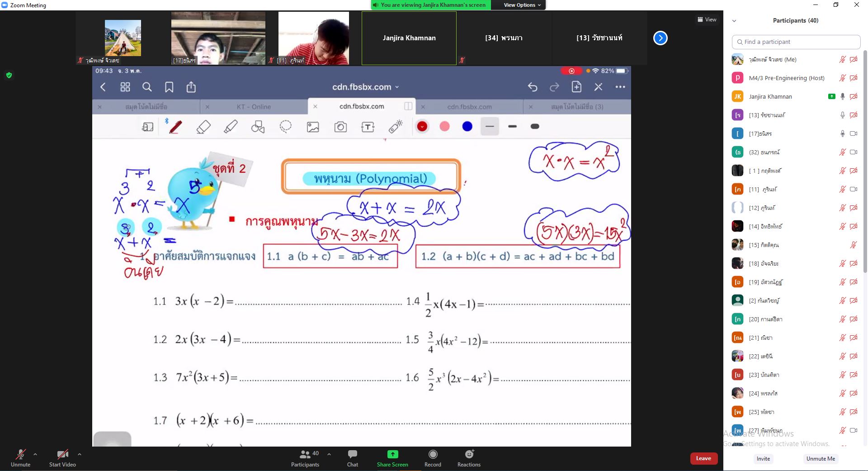Leave the meeting
The height and width of the screenshot is (471, 868).
[703, 458]
